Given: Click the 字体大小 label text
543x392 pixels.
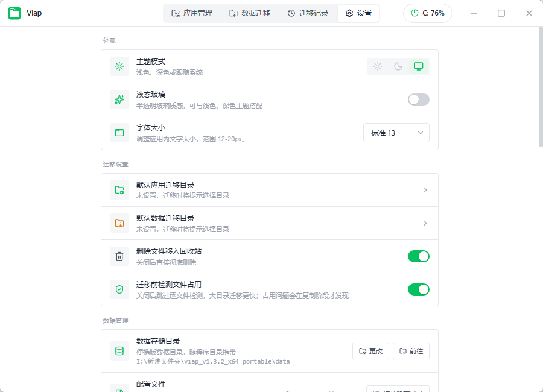Looking at the screenshot, I should 151,128.
